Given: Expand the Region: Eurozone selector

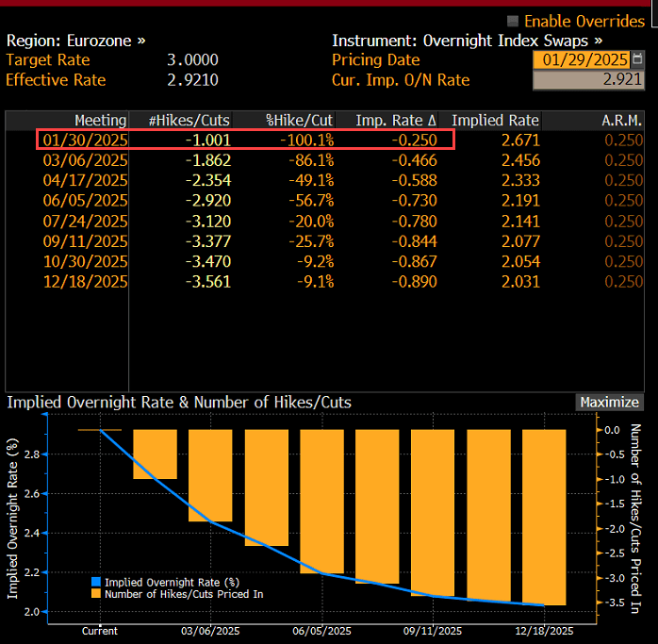Looking at the screenshot, I should [x=76, y=41].
